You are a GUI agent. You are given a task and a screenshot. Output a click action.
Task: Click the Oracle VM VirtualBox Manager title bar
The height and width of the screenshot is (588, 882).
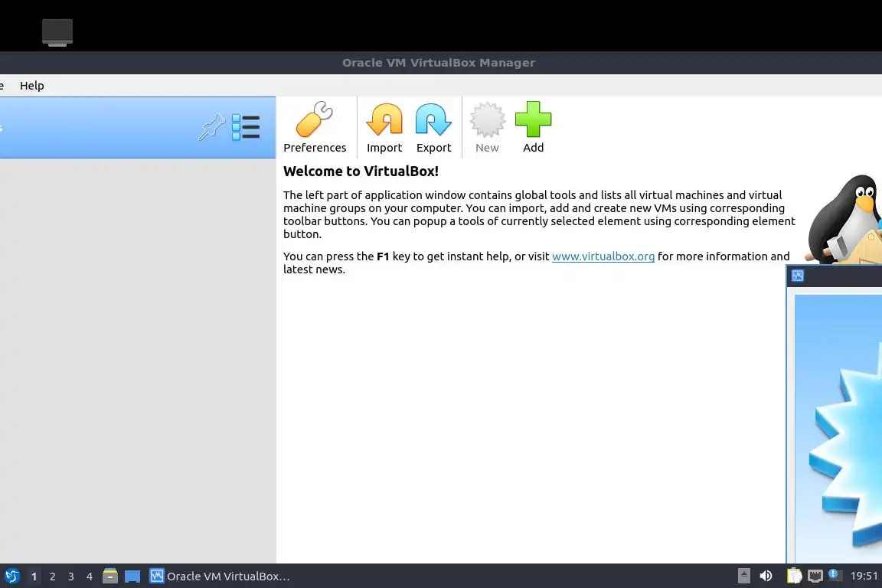(439, 63)
